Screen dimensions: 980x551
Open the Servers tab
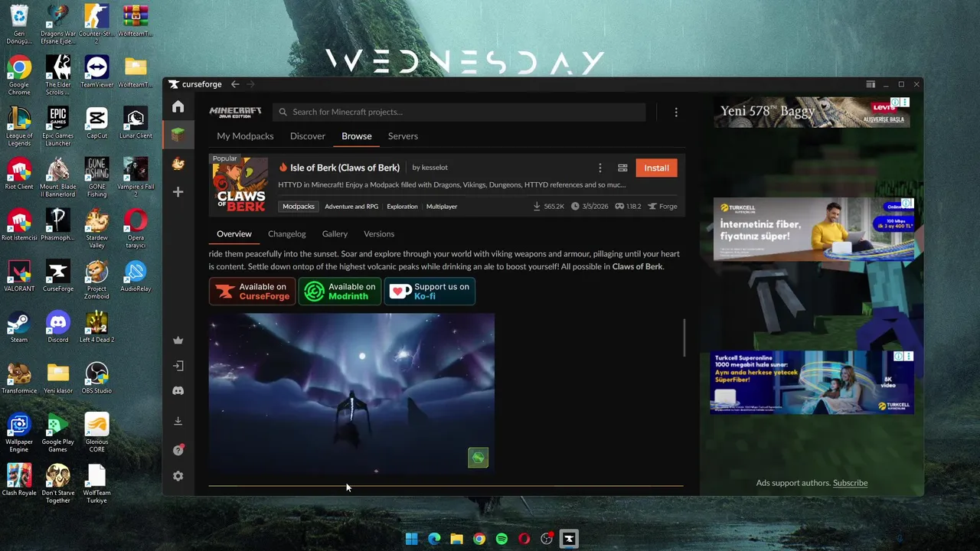point(403,136)
